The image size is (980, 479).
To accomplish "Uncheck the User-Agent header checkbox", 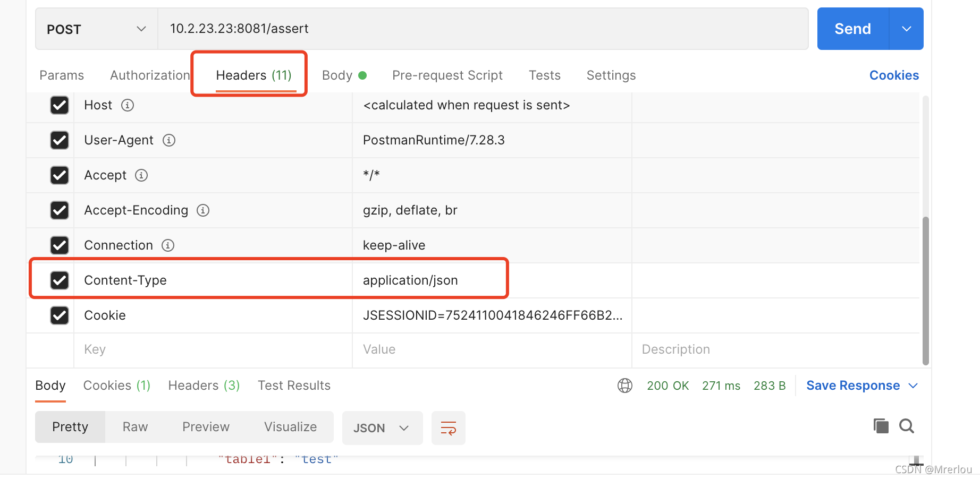I will coord(60,140).
